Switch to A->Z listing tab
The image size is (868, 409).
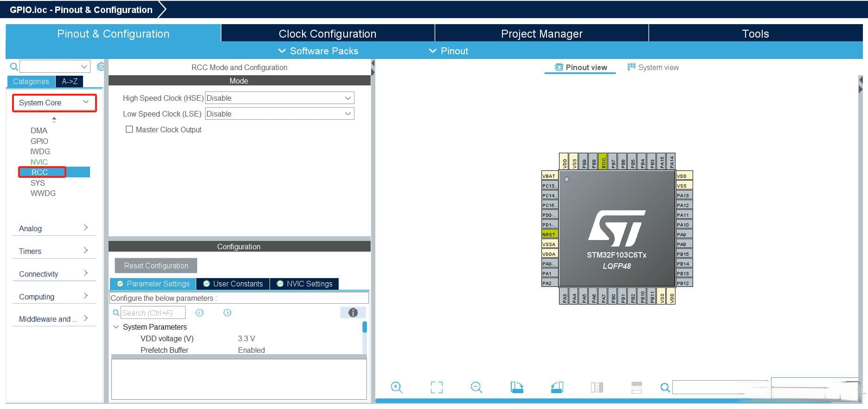click(70, 81)
